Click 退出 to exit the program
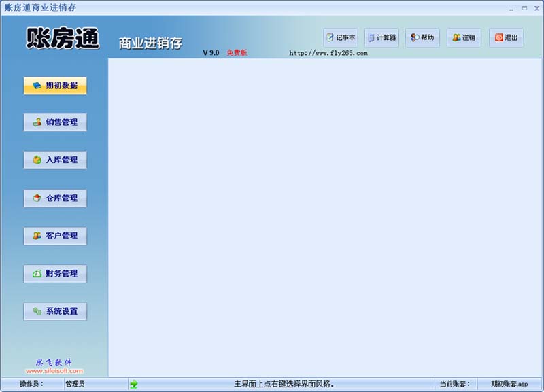The image size is (544, 392). 506,37
